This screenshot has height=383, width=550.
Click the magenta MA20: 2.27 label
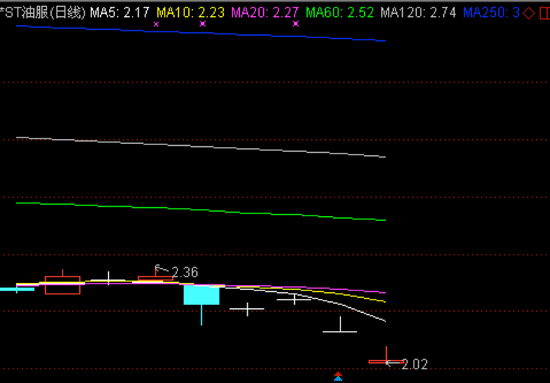point(265,13)
